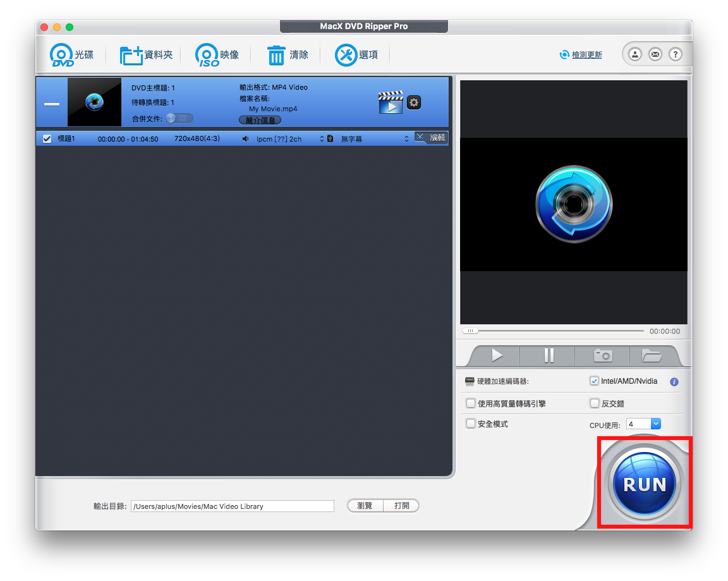The image size is (728, 581).
Task: Select the My Movie.mp4 file name
Action: [x=273, y=109]
